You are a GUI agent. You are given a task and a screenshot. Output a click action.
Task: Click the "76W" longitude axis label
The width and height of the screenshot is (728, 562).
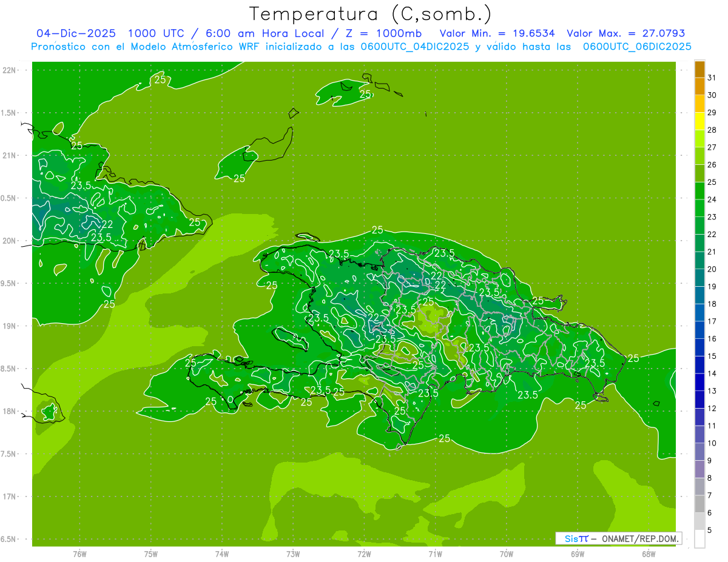(x=79, y=554)
